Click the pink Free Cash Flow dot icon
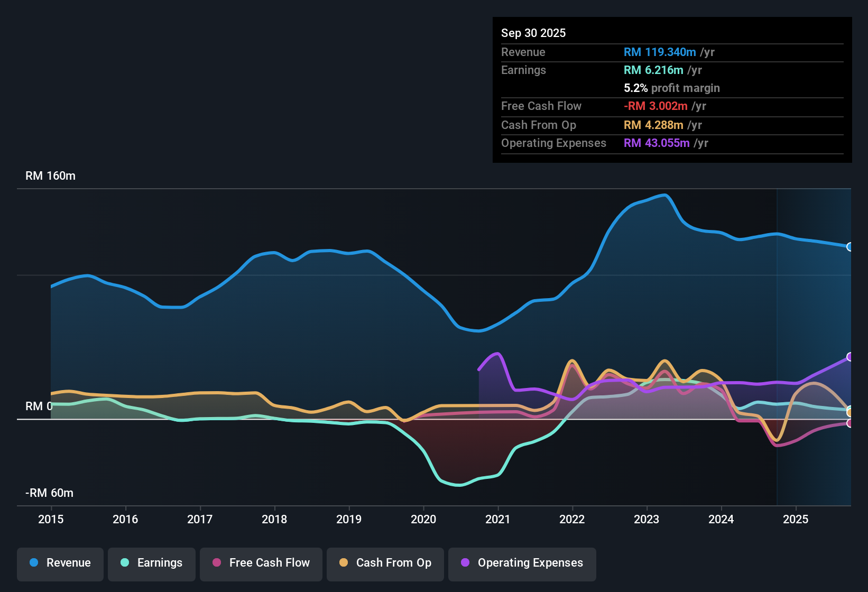 (217, 563)
